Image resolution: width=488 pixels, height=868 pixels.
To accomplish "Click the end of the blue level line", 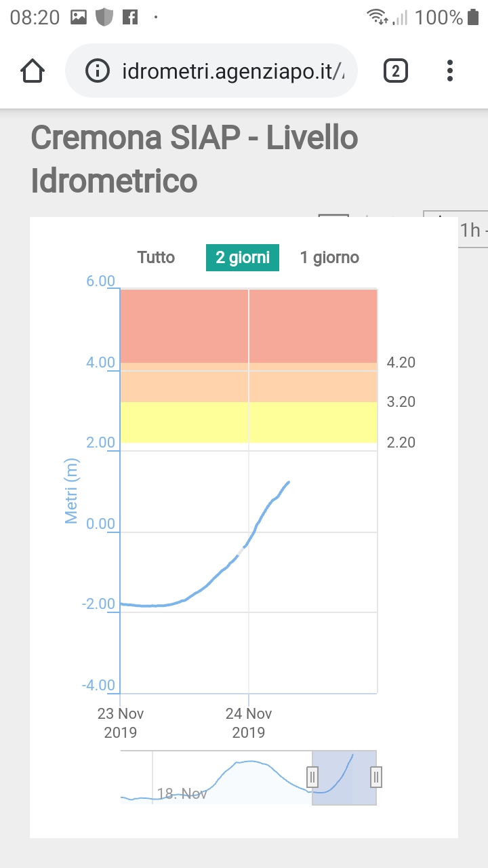I will tap(289, 482).
